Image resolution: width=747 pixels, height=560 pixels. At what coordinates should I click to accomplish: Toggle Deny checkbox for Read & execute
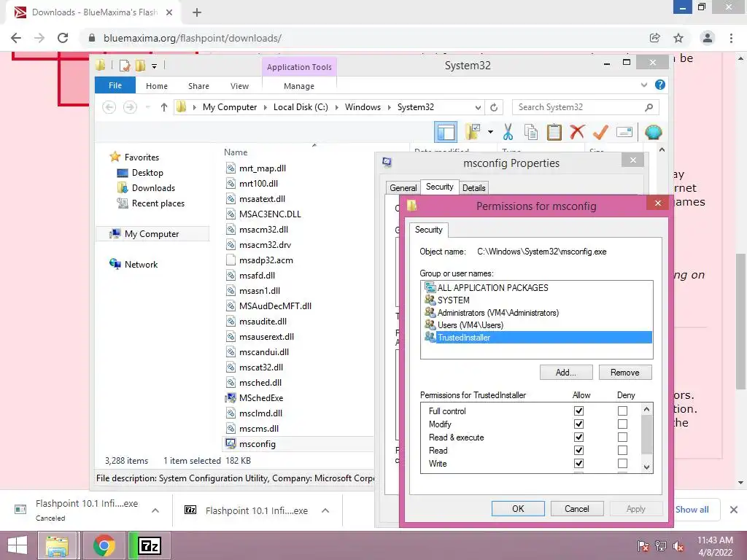point(622,437)
